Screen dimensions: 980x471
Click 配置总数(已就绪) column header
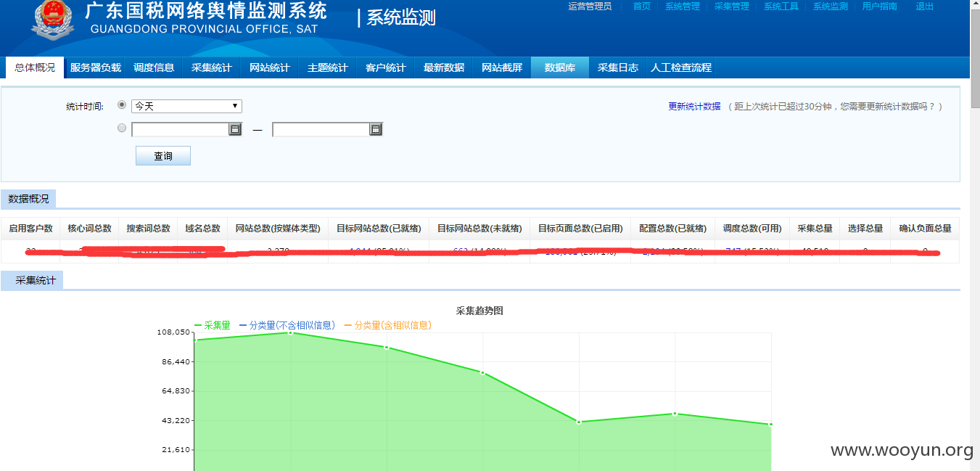coord(673,229)
